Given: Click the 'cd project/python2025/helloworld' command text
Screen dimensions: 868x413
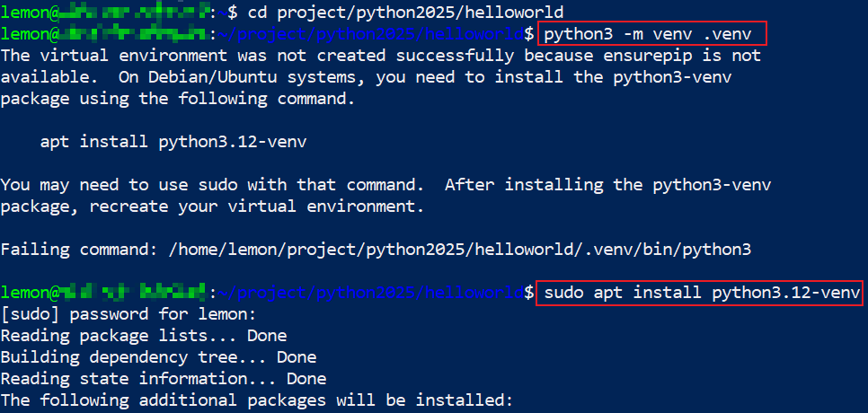Looking at the screenshot, I should click(x=406, y=12).
